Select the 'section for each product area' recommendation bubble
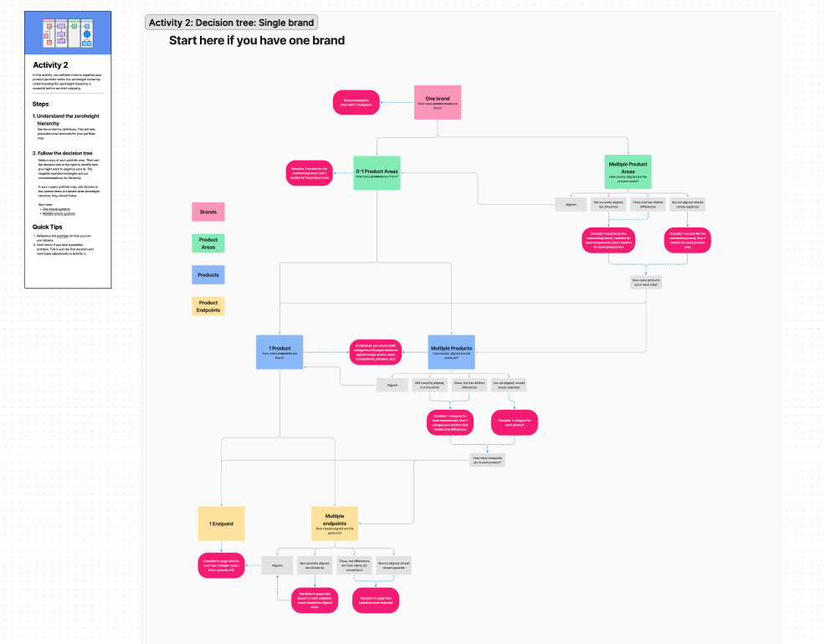Viewport: 826px width, 644px height. click(x=687, y=240)
